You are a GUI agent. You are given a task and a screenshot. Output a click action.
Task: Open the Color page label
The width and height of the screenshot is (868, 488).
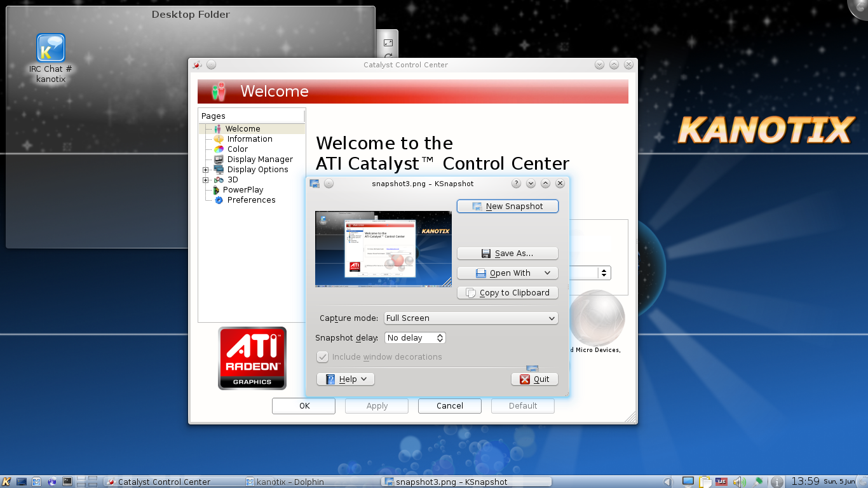[x=238, y=149]
